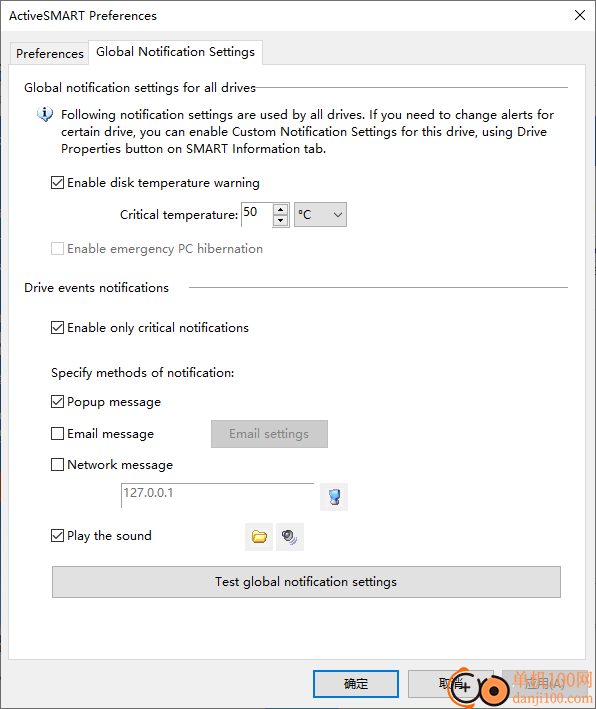
Task: Close the ActiveSMART Preferences window
Action: pos(580,15)
